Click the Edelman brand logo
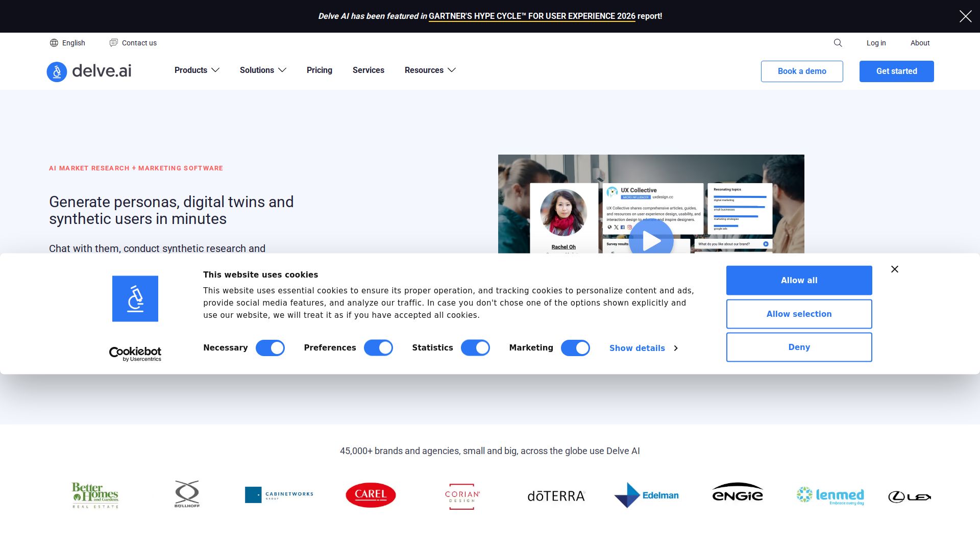980x551 pixels. [x=646, y=495]
